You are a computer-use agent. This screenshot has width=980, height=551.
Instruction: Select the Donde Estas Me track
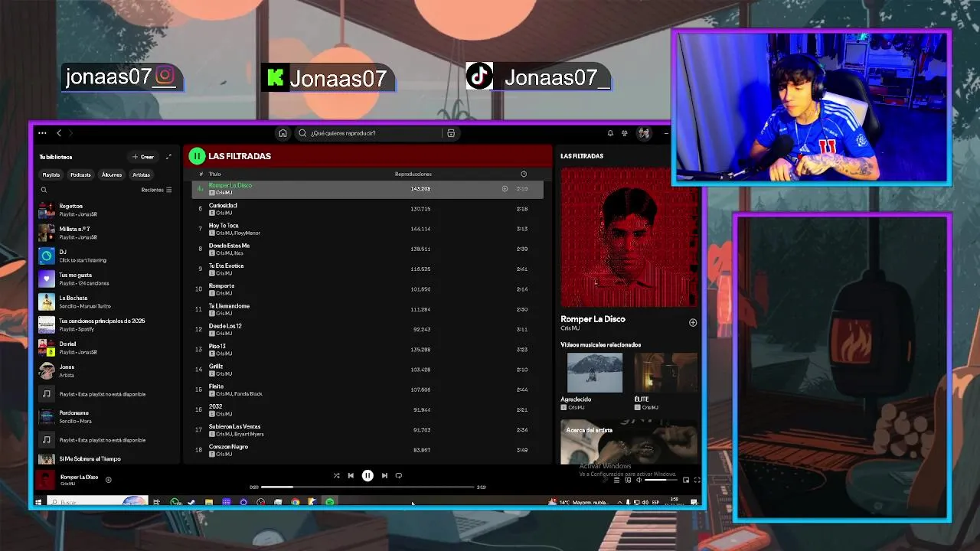click(x=367, y=249)
